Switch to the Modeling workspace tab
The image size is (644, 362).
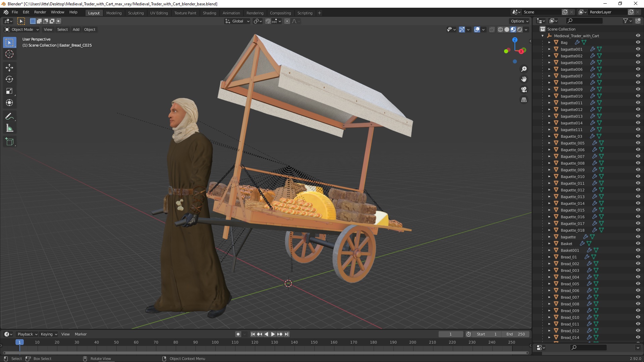coord(114,13)
